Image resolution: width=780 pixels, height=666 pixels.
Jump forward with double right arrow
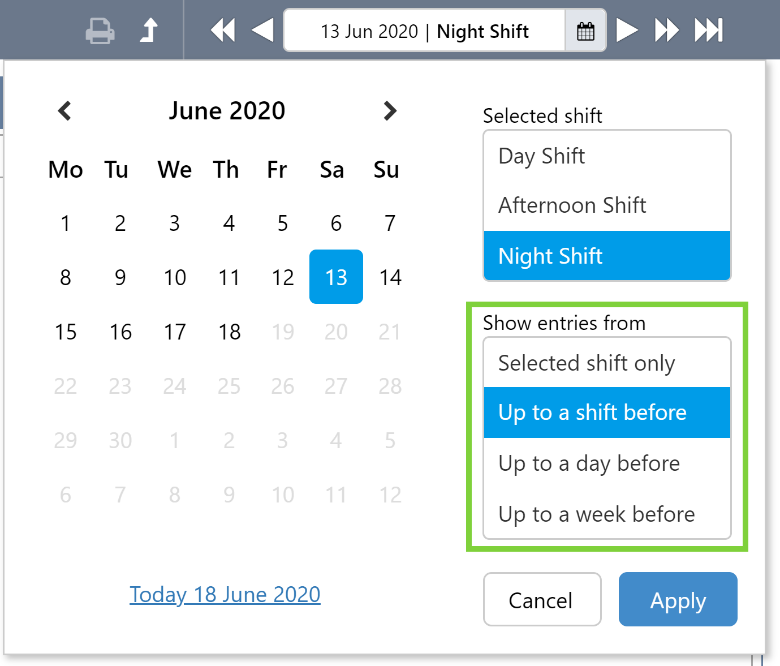coord(667,31)
